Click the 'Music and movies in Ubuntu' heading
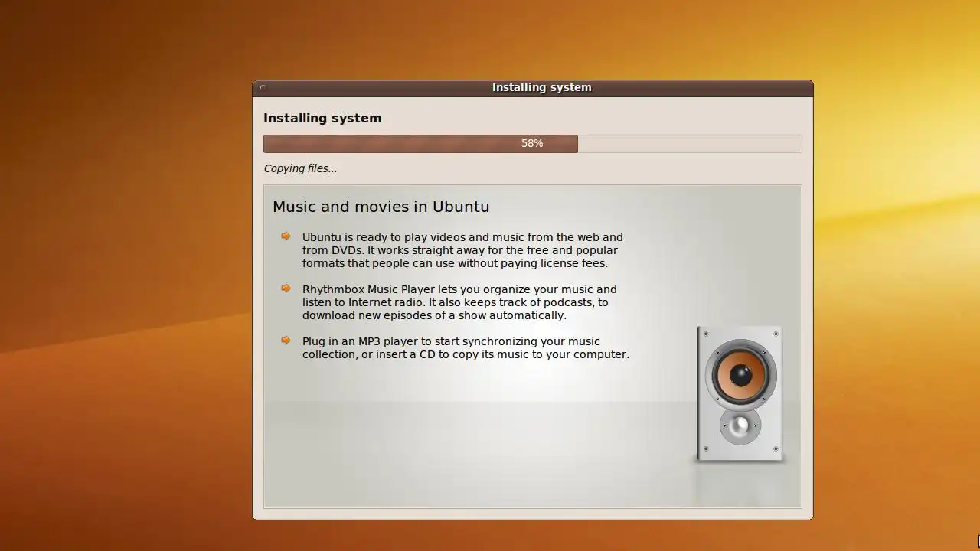Screen dimensions: 980x551 click(381, 207)
